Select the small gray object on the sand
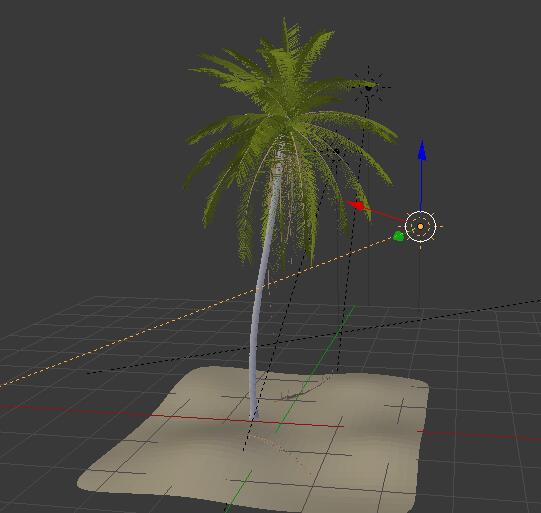Viewport: 541px width, 513px height. 298,392
